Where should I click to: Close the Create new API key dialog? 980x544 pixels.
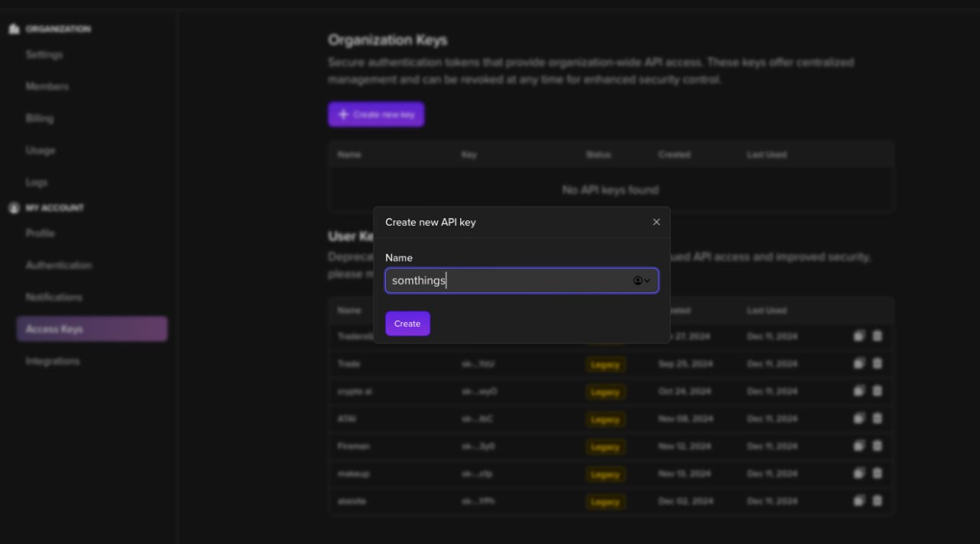656,222
